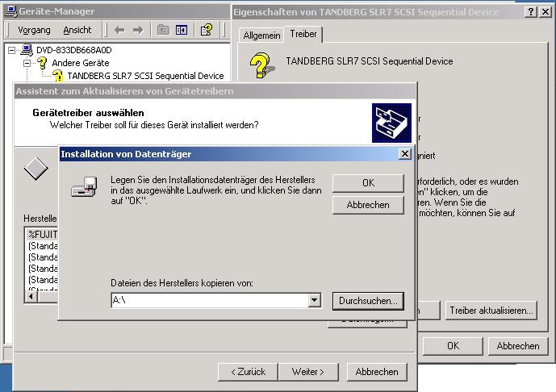Click the help properties toolbar icon
The image size is (556, 392).
(207, 30)
